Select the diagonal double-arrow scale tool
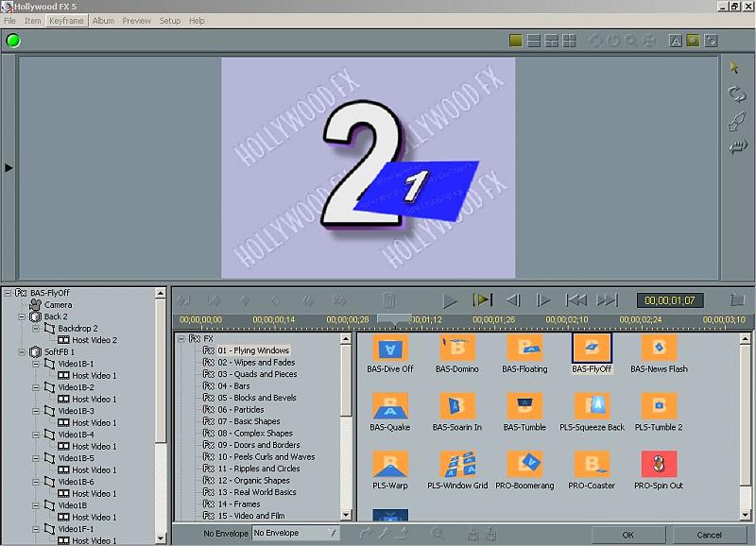This screenshot has width=756, height=546. 737,121
